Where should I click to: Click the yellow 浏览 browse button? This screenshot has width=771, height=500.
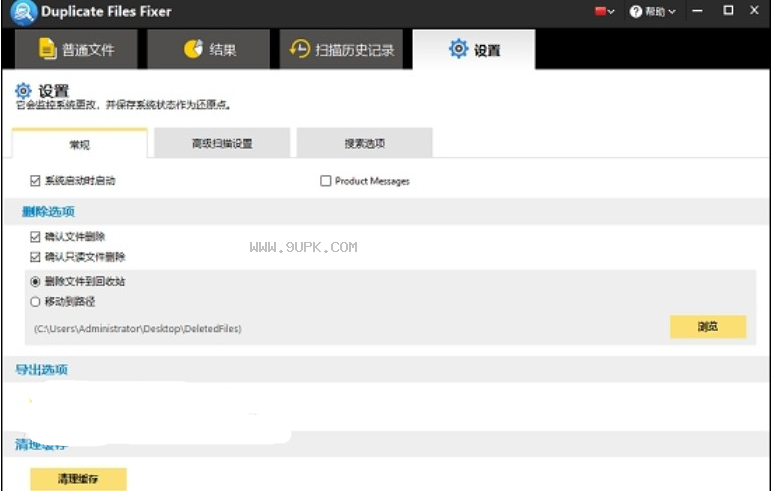(x=708, y=326)
